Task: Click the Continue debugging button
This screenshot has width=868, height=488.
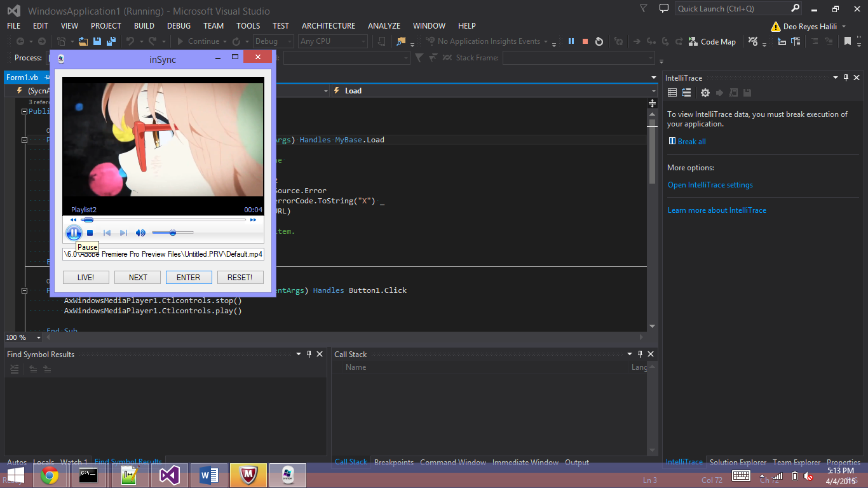Action: tap(198, 41)
